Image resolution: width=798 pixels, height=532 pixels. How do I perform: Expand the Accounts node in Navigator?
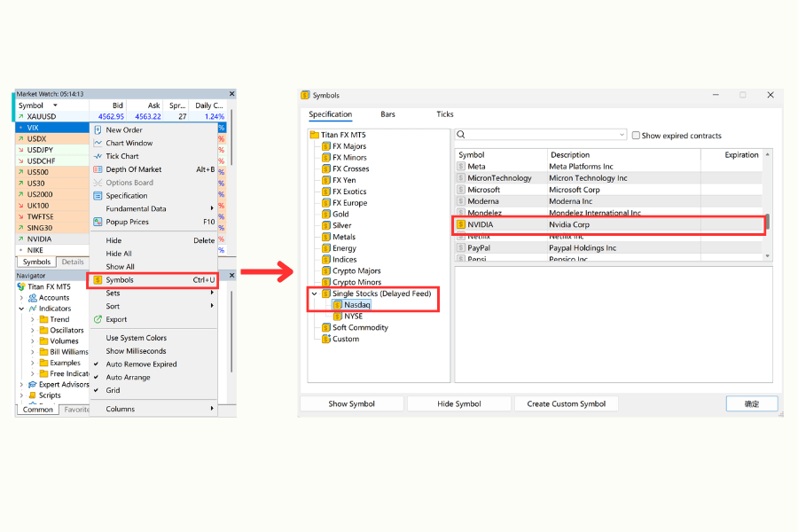(x=21, y=298)
